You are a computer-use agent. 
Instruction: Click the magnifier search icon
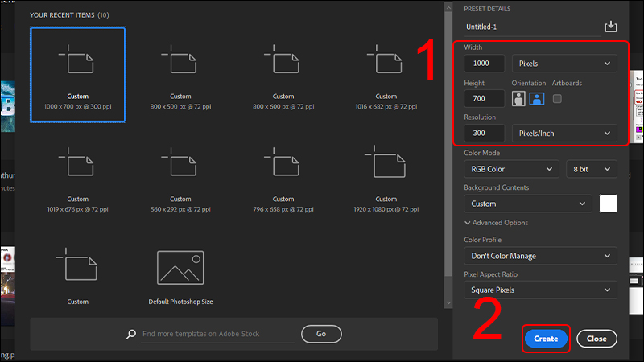point(131,334)
